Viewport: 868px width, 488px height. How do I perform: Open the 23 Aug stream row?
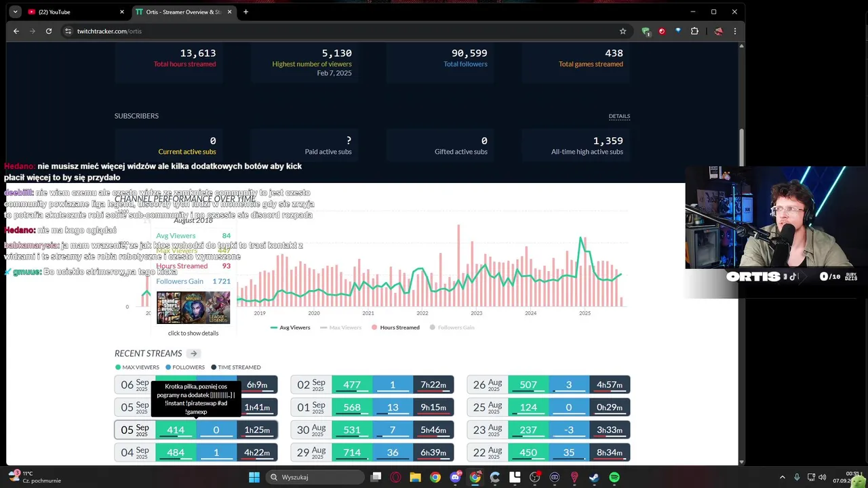(x=549, y=430)
